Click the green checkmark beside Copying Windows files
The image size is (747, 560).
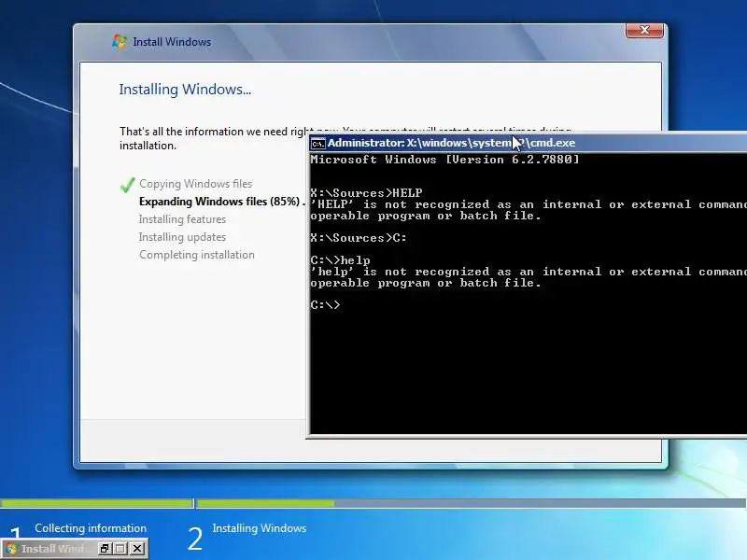pyautogui.click(x=127, y=184)
